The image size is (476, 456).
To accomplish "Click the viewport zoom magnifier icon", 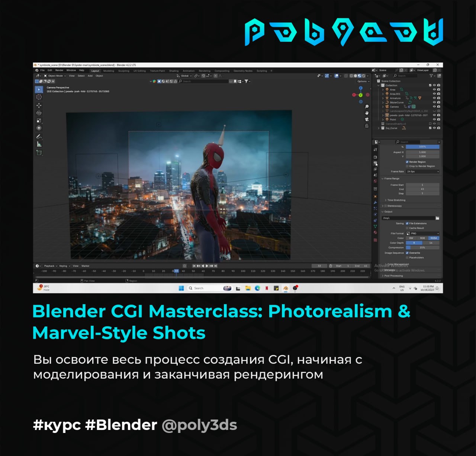I will point(367,106).
